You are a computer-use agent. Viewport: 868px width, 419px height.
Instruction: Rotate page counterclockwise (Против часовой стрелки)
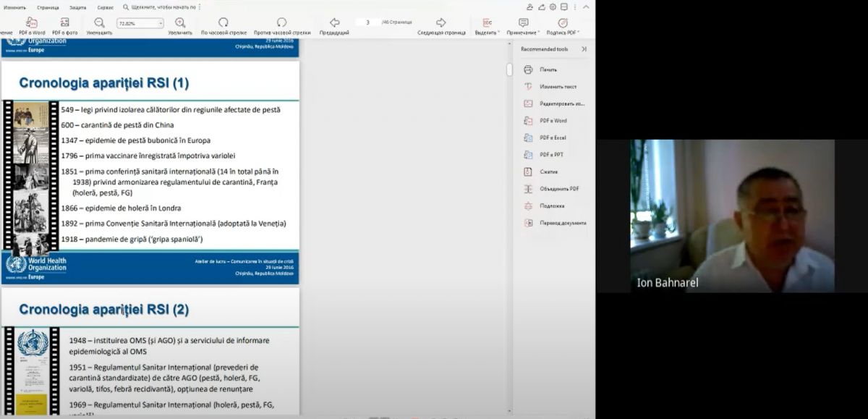pyautogui.click(x=281, y=22)
